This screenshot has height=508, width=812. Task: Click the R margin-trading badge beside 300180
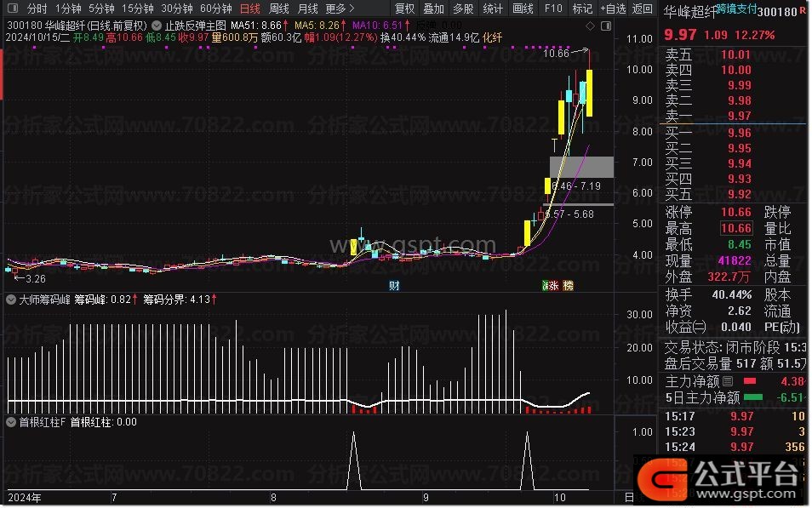(x=803, y=10)
